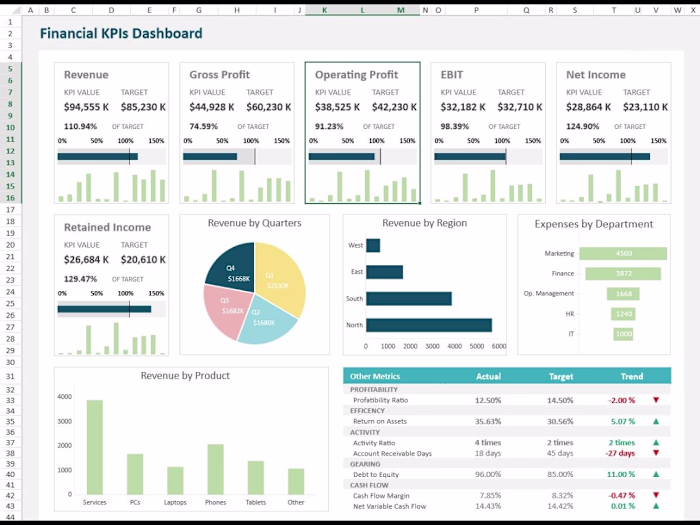Viewport: 700px width, 525px height.
Task: Click the Profitability Ratio down-trend arrow
Action: tap(656, 400)
